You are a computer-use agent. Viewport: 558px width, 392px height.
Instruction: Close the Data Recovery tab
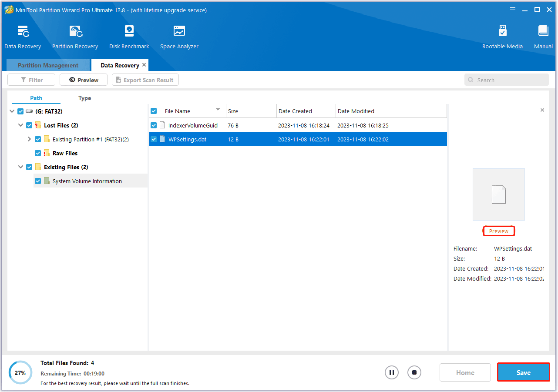click(x=144, y=65)
